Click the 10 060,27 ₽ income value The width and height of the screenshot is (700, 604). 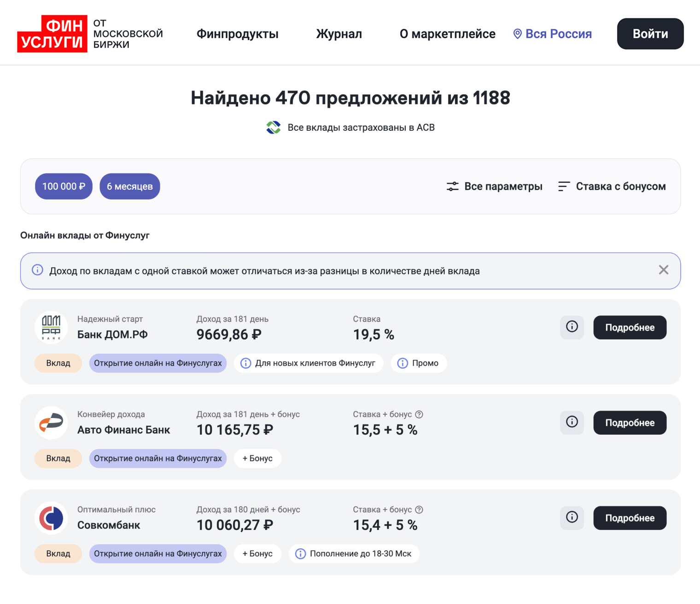pos(235,525)
